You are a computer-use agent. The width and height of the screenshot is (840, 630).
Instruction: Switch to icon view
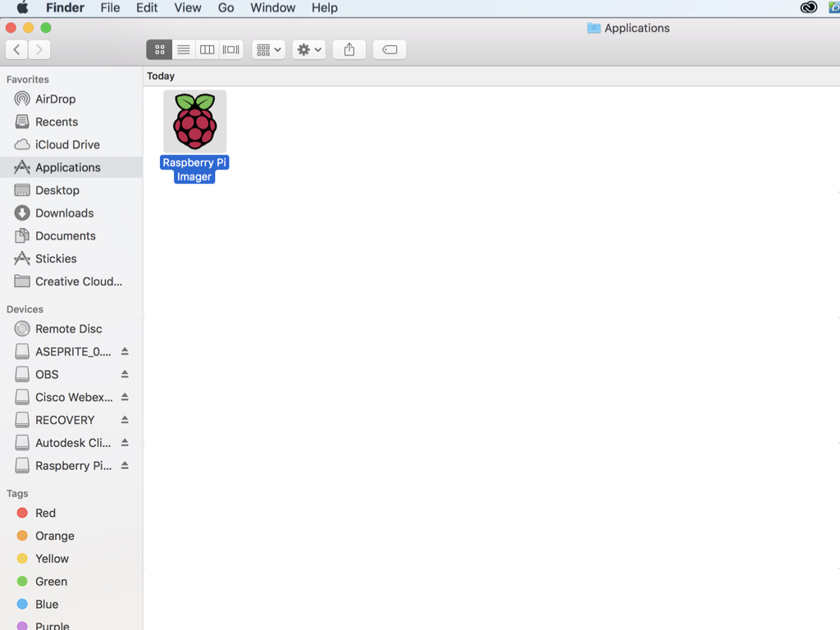[x=159, y=50]
